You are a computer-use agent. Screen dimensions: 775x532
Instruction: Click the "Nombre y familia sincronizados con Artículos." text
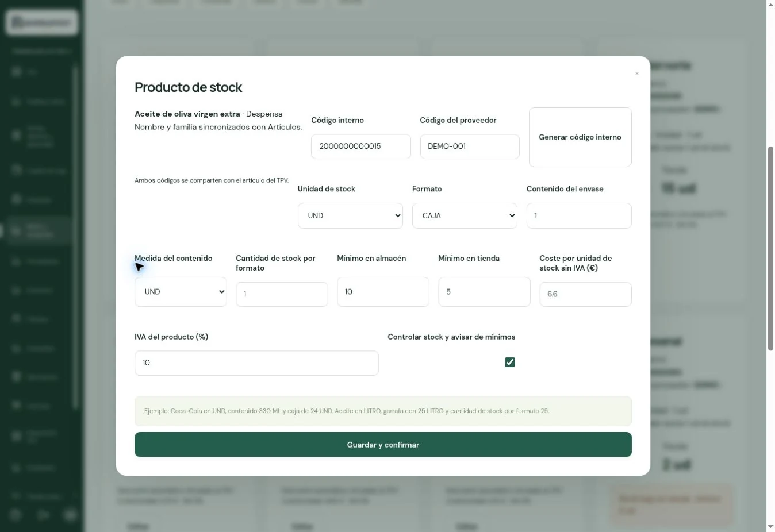(x=218, y=127)
